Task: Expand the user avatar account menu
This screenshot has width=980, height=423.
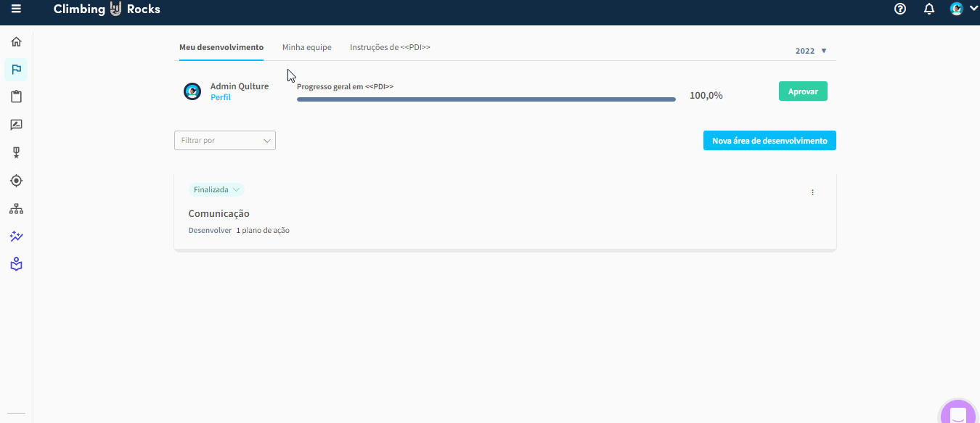Action: point(964,9)
